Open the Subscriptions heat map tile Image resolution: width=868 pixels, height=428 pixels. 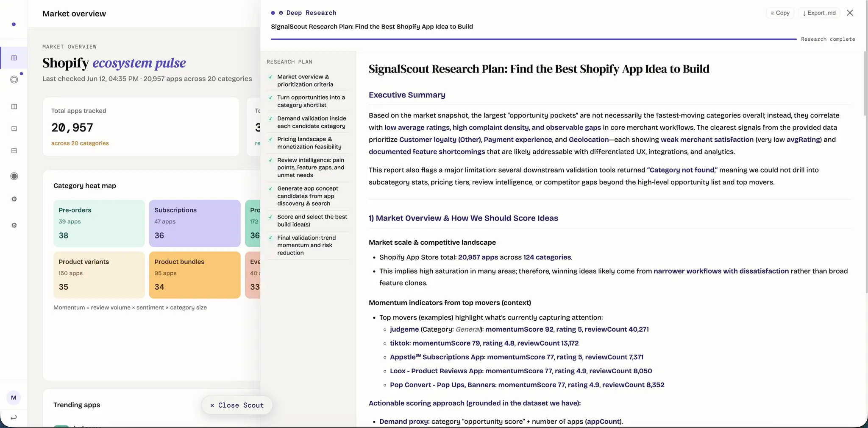[x=195, y=223]
